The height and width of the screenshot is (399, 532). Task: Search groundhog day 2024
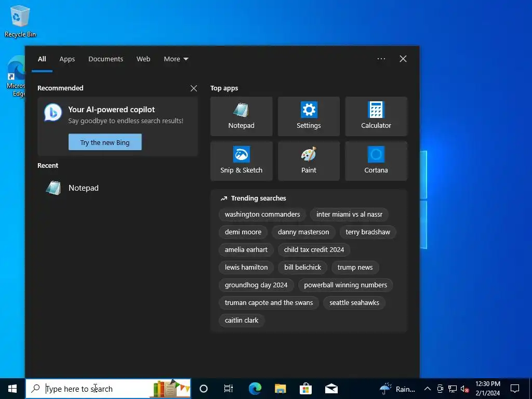click(x=256, y=285)
